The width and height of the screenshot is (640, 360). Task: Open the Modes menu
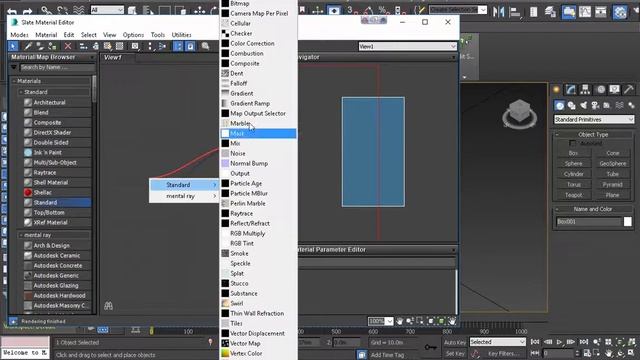tap(20, 35)
